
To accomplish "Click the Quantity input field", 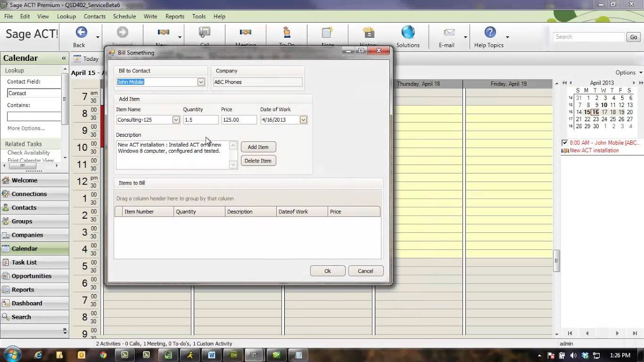I will pyautogui.click(x=201, y=120).
